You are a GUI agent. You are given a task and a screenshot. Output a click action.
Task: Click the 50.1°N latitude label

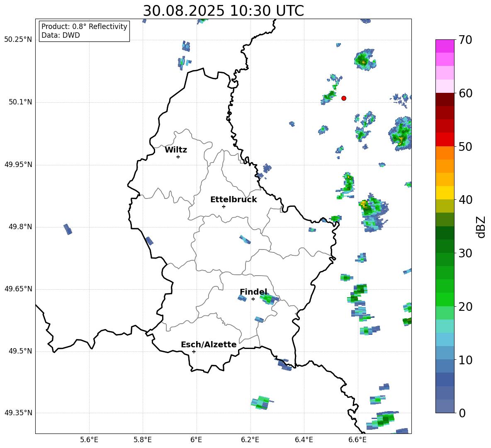point(20,102)
